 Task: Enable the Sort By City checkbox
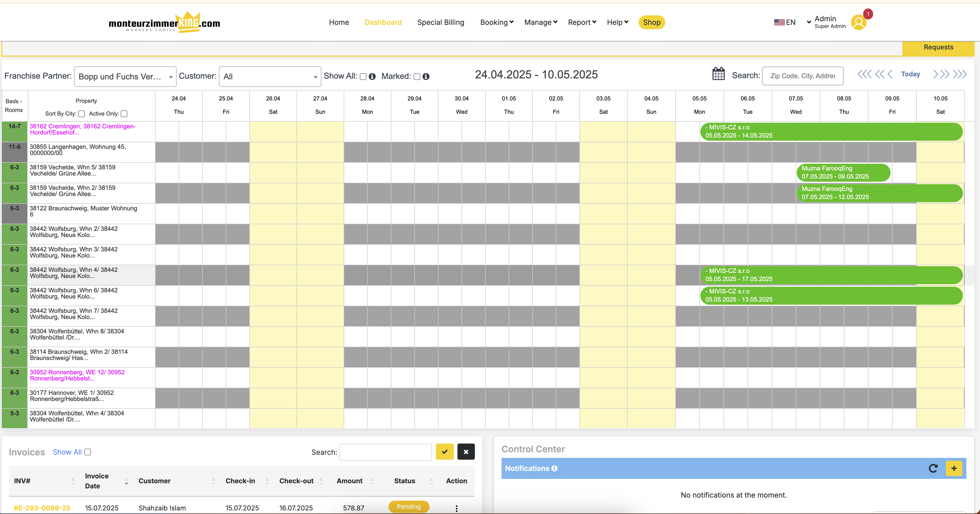coord(81,114)
